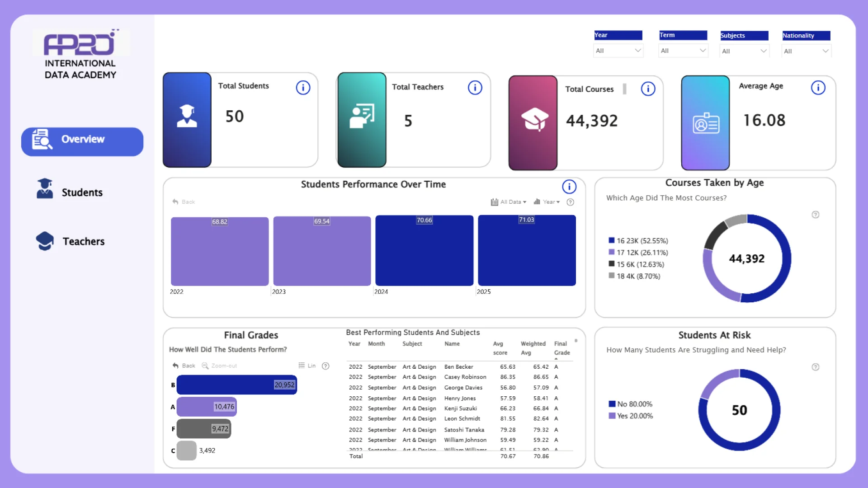Open Students Performance Over Time info icon
The image size is (868, 488).
tap(569, 186)
